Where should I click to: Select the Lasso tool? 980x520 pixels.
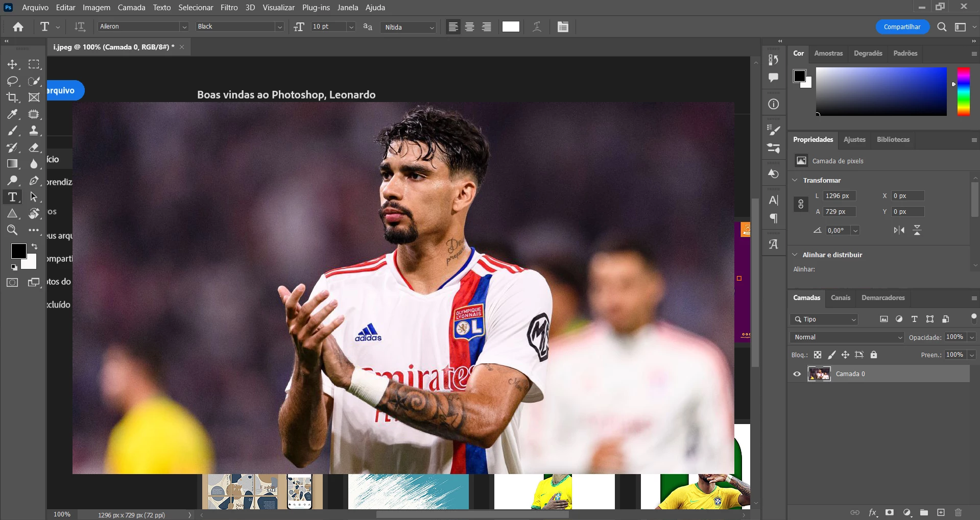[12, 81]
